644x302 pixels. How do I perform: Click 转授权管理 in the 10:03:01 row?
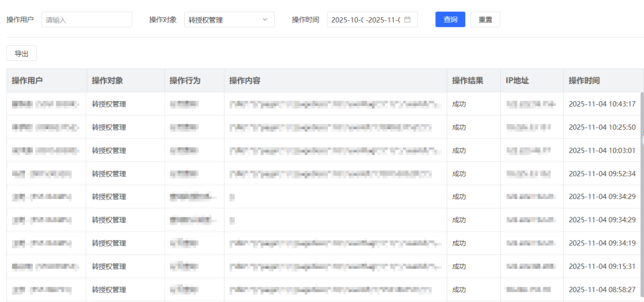[109, 151]
